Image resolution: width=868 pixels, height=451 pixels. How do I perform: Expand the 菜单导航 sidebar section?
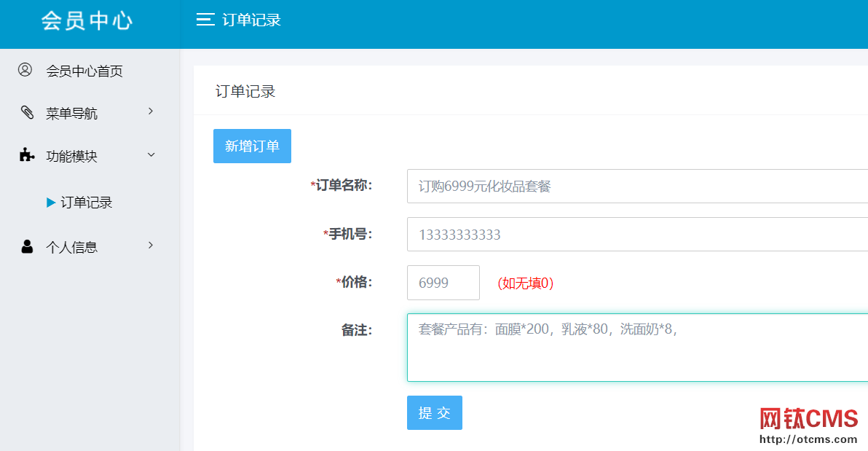pos(82,112)
